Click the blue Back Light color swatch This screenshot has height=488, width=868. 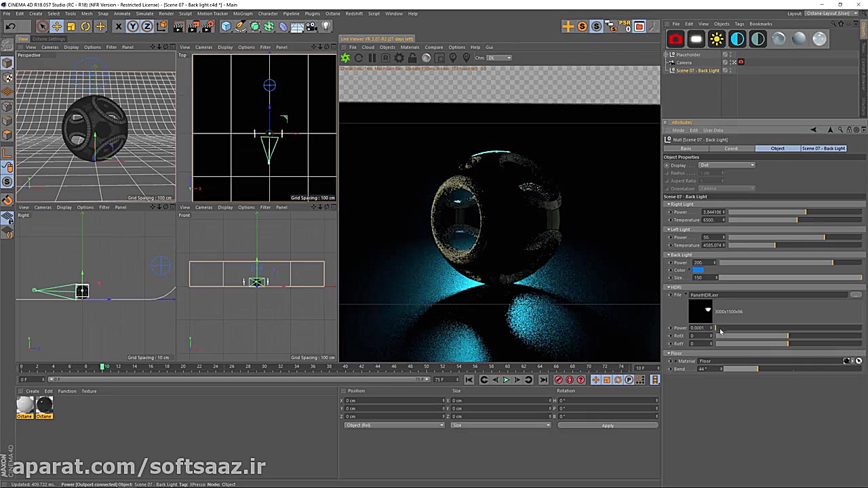coord(698,270)
